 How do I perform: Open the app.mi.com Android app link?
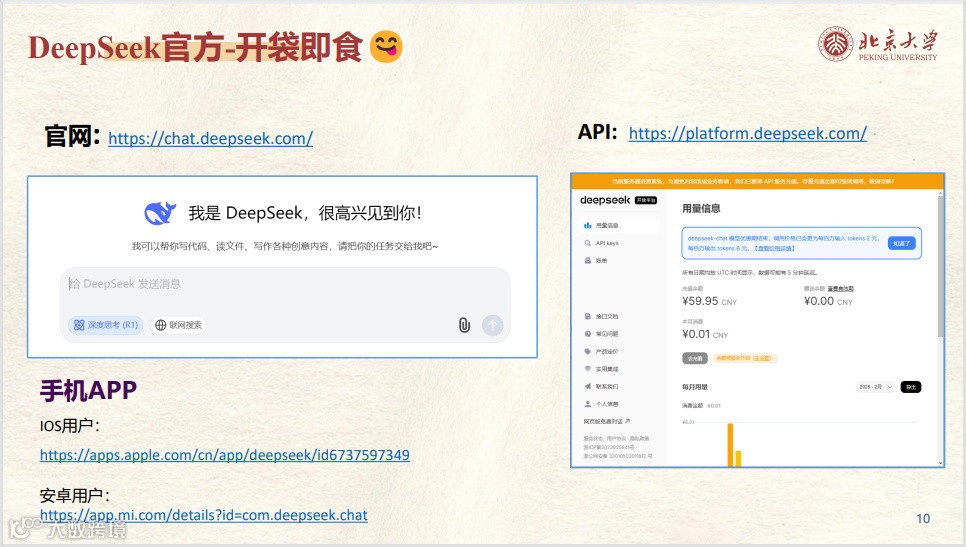pos(204,515)
